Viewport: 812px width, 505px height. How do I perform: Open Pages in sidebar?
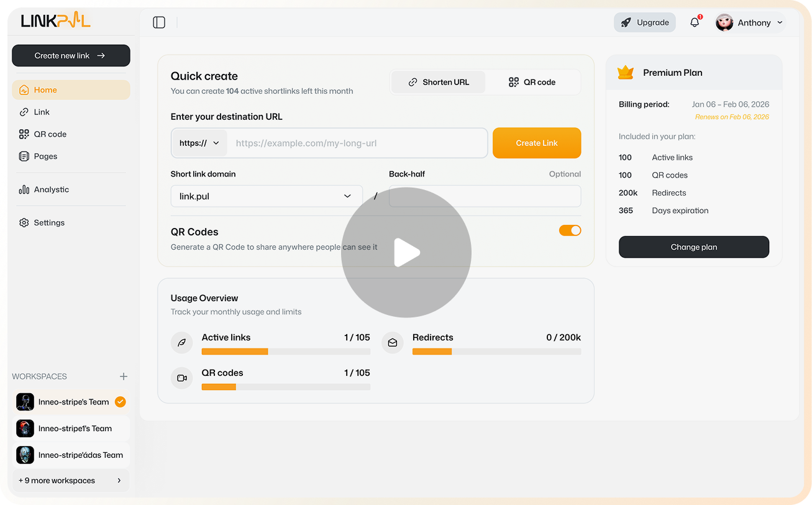click(71, 157)
